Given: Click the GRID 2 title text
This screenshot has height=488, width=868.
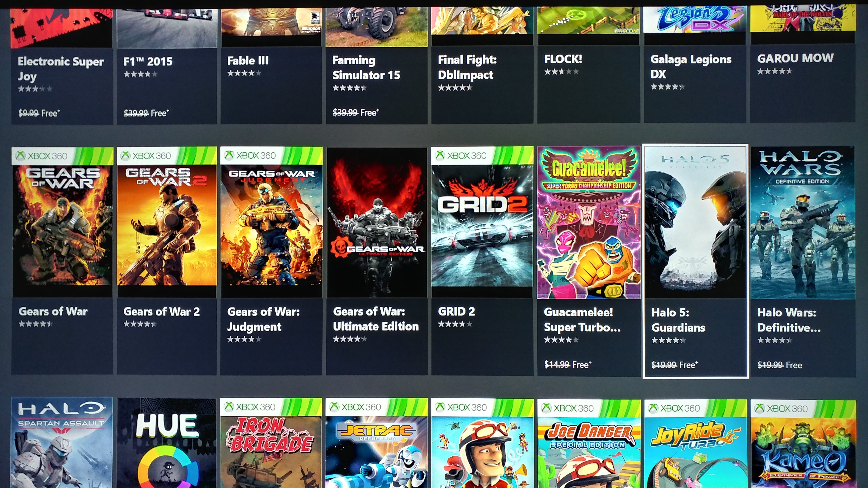Looking at the screenshot, I should [x=456, y=312].
